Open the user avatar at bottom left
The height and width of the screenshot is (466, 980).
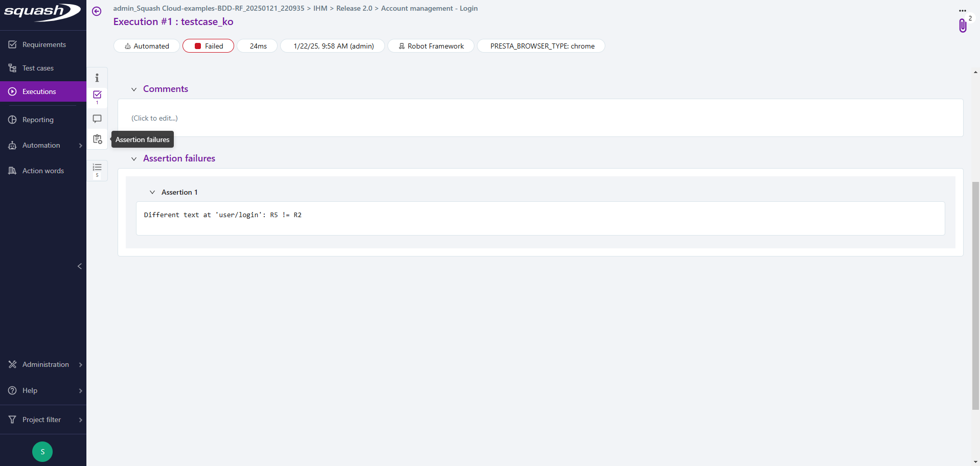pos(42,452)
